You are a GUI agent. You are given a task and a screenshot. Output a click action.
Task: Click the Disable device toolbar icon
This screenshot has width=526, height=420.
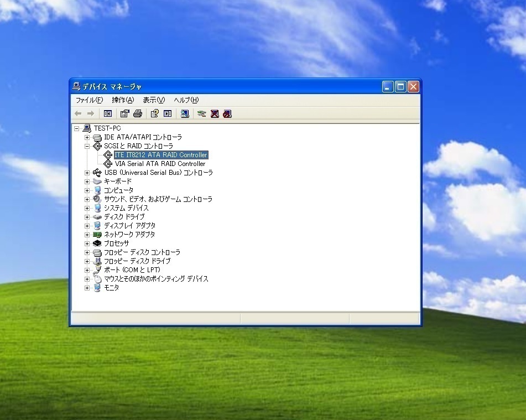227,114
